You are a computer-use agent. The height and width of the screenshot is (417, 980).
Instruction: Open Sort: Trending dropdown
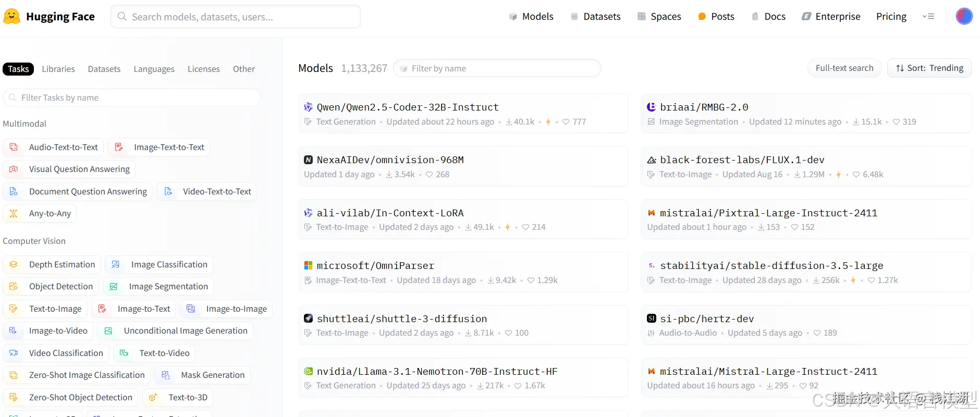click(929, 68)
